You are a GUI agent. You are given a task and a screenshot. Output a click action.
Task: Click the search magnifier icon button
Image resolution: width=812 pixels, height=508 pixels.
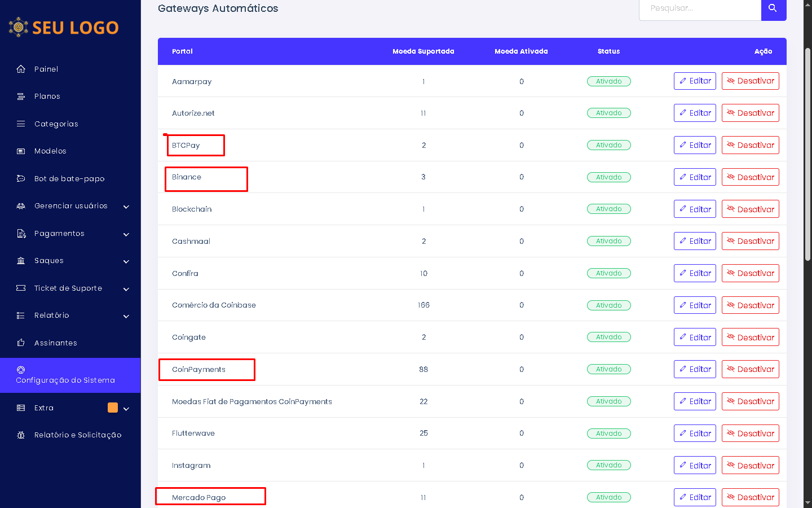(773, 8)
